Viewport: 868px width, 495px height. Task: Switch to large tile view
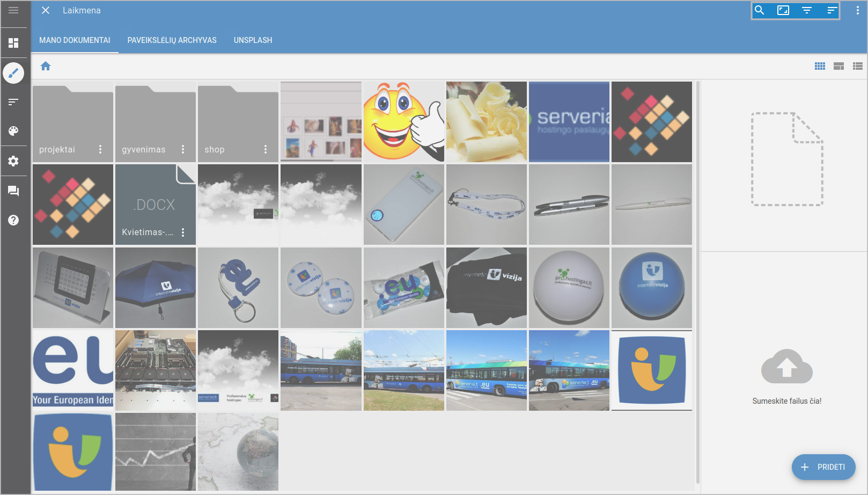click(838, 66)
